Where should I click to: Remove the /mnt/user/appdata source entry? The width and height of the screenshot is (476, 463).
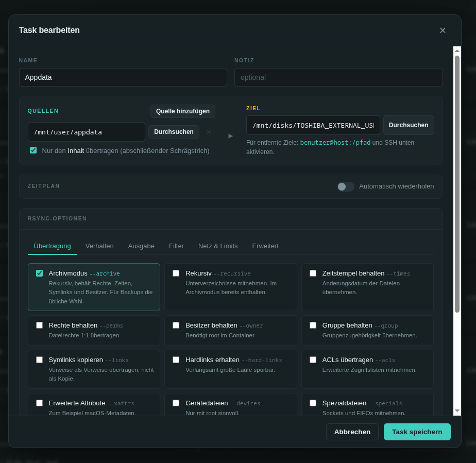pos(209,132)
